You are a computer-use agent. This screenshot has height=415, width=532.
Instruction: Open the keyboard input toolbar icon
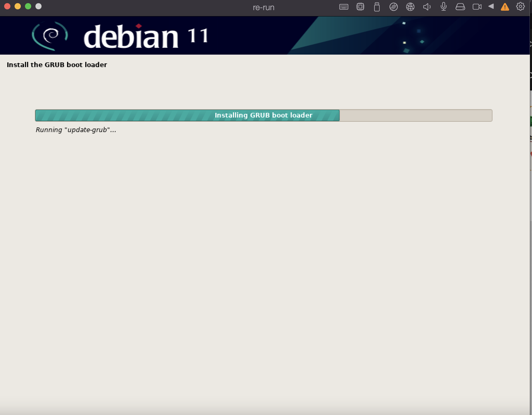click(x=343, y=7)
